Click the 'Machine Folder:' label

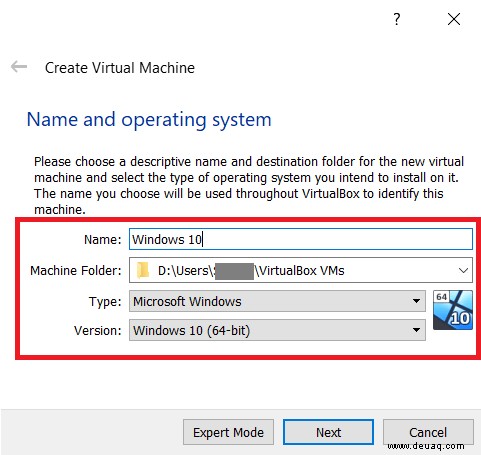click(76, 270)
